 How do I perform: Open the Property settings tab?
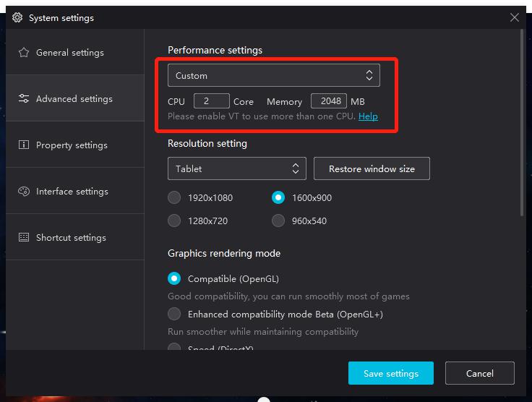pos(72,145)
